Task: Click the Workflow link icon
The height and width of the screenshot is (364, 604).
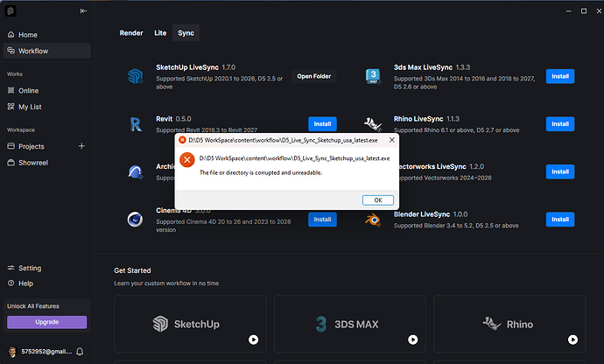Action: 11,51
